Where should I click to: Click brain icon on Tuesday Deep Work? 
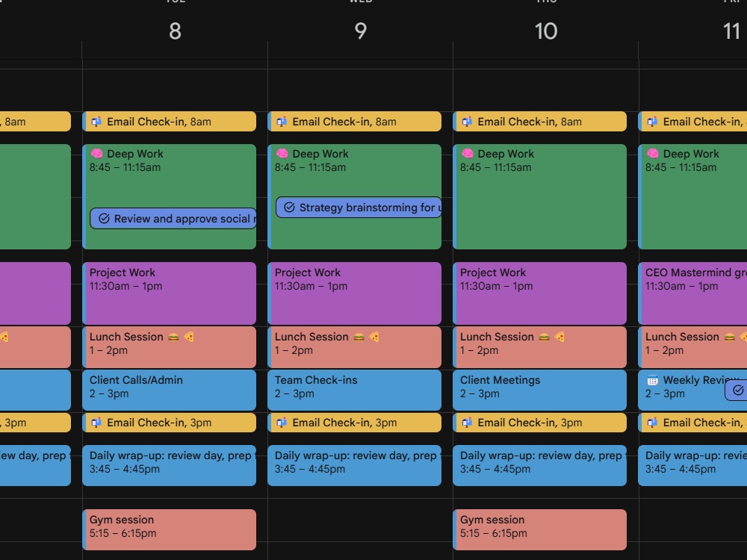click(x=96, y=153)
